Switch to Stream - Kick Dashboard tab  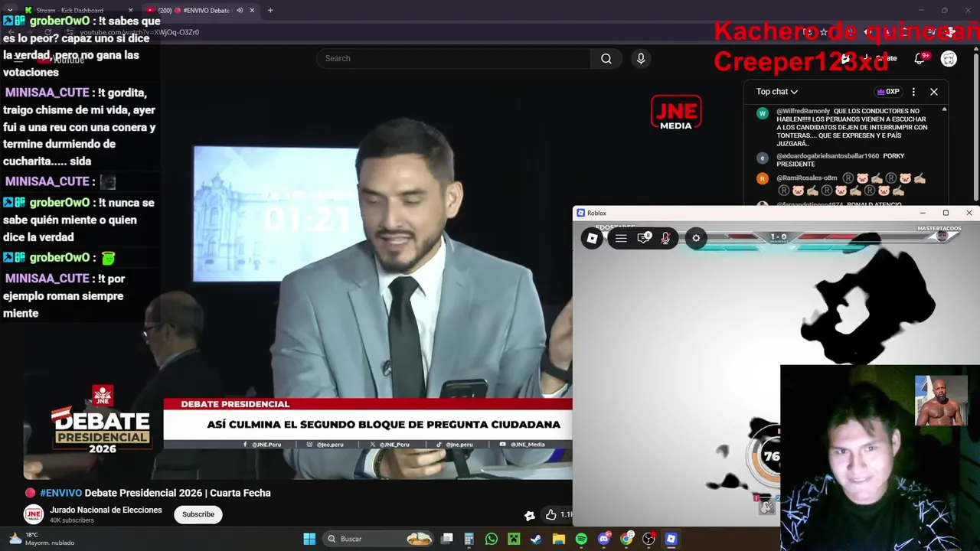(x=69, y=10)
